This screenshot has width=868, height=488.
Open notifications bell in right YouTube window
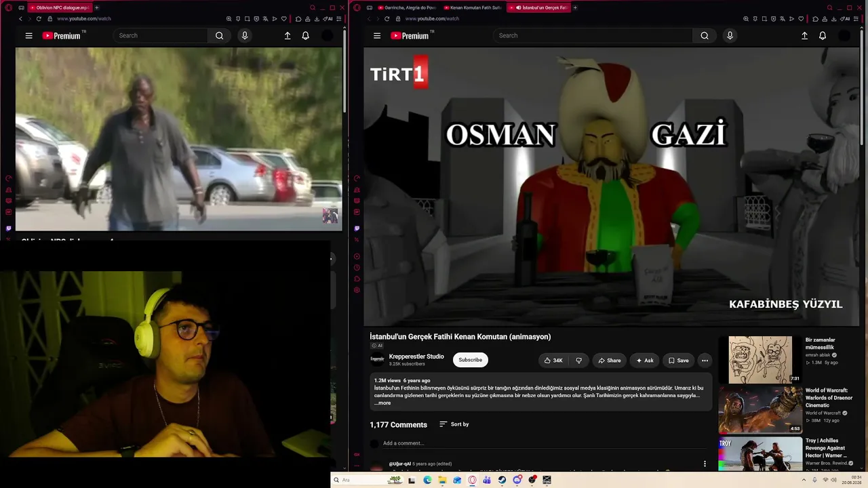tap(823, 36)
